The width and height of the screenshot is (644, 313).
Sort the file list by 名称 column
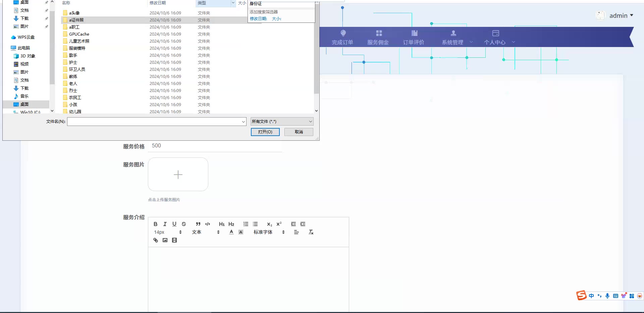pyautogui.click(x=66, y=3)
